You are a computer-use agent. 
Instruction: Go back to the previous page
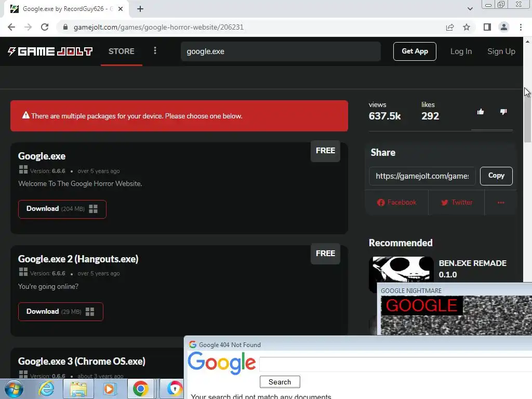(x=11, y=27)
